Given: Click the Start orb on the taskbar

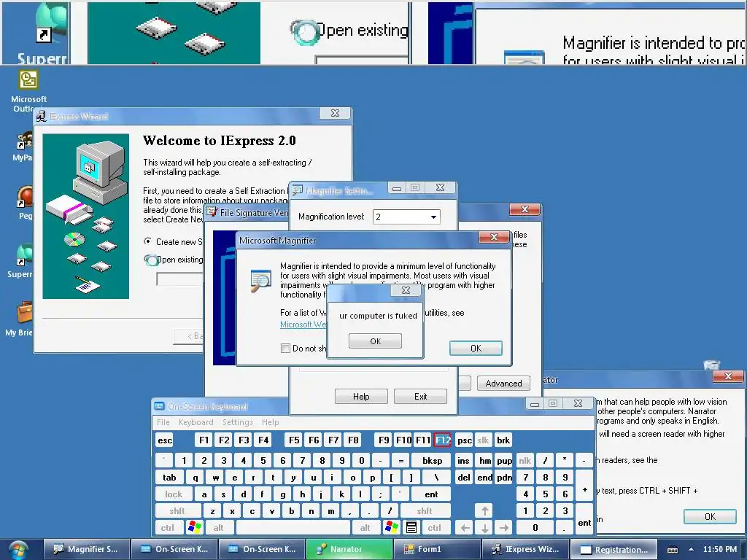Looking at the screenshot, I should 18,550.
